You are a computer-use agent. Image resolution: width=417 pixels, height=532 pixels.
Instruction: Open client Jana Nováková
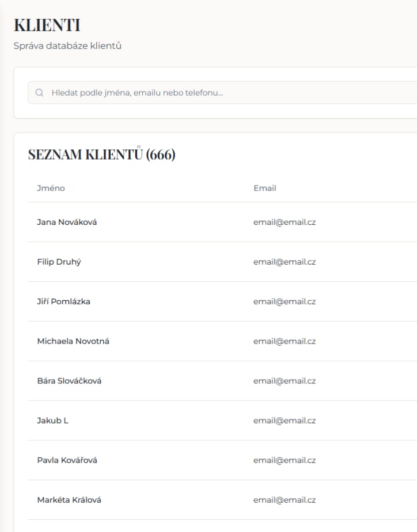pyautogui.click(x=67, y=222)
